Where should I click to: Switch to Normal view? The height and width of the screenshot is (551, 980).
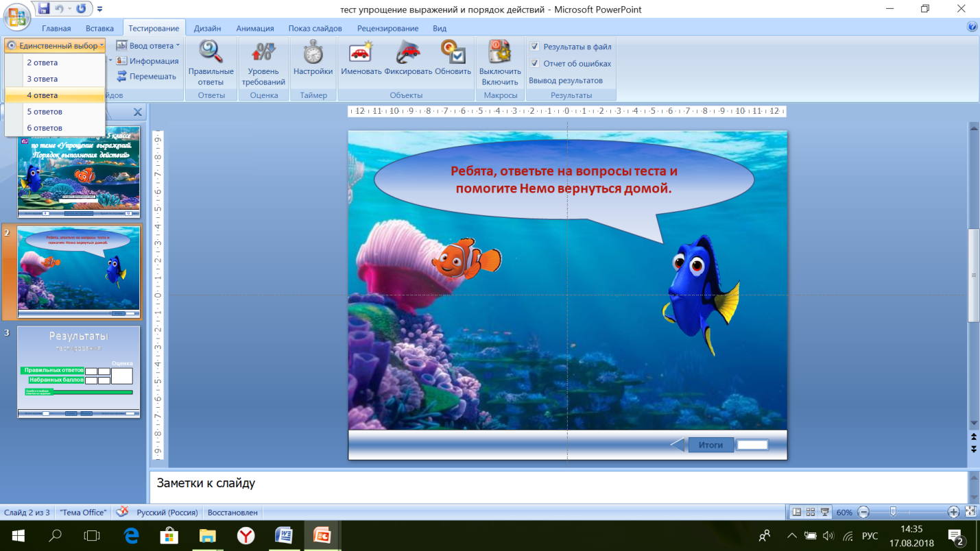[796, 512]
